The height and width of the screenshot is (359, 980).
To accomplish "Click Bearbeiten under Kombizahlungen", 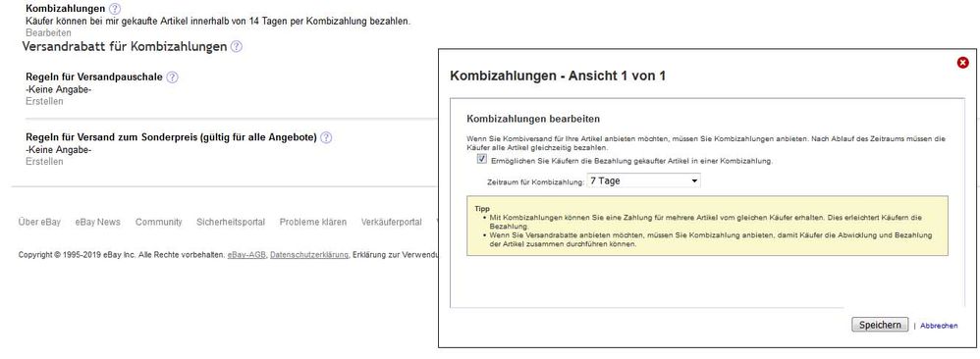I will pos(48,32).
